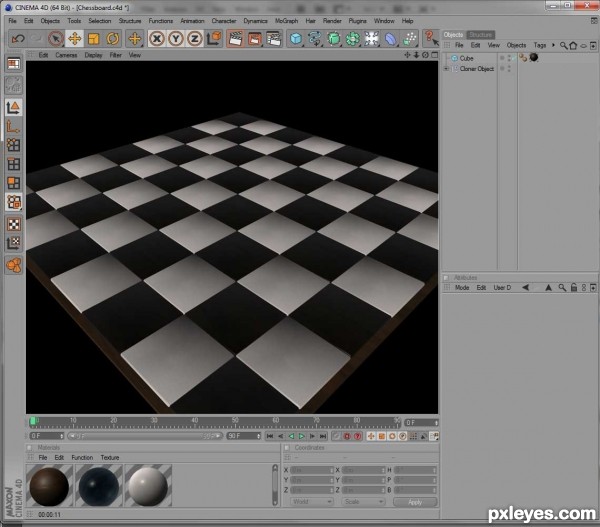Enable Object Axis mode sidebar icon
The width and height of the screenshot is (600, 527).
click(14, 127)
